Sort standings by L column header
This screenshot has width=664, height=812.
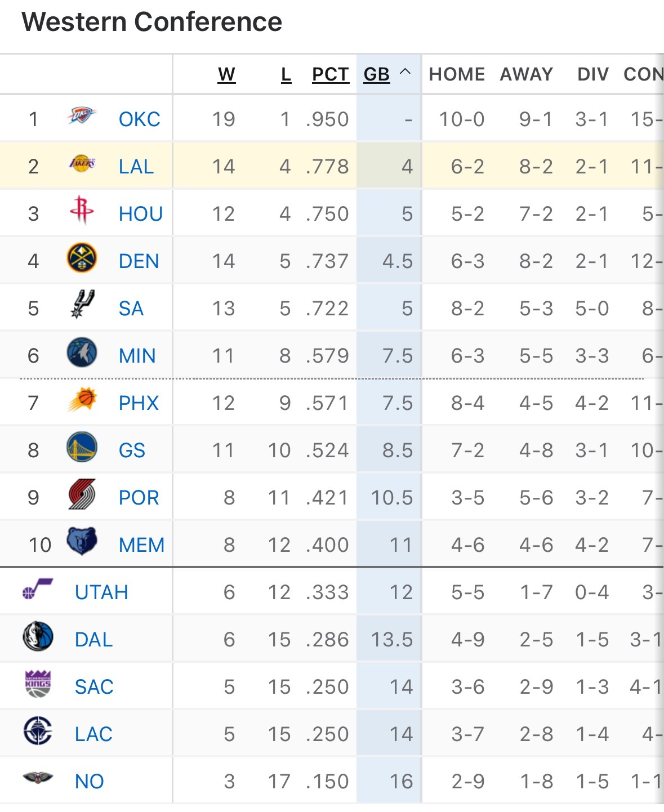tap(286, 74)
